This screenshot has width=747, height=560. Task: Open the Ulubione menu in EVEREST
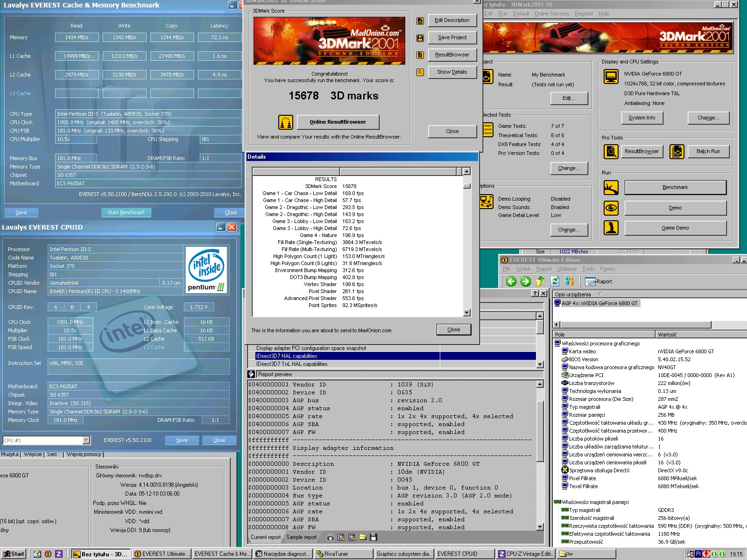[567, 269]
